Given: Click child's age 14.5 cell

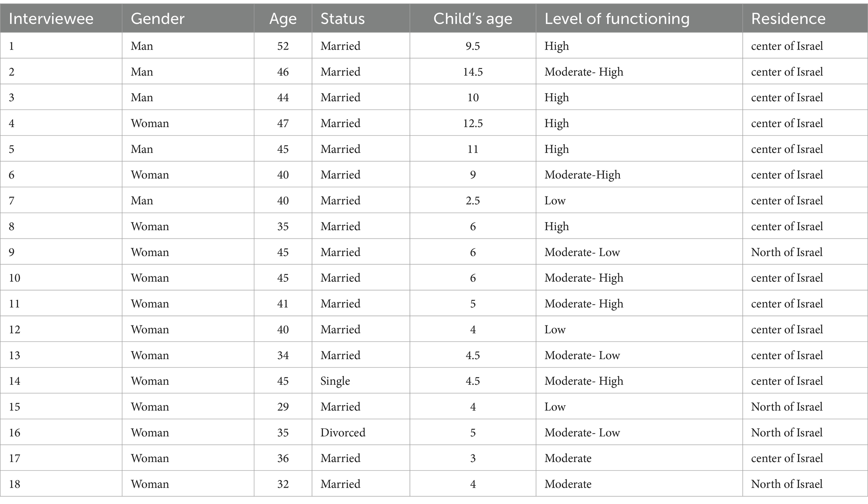Looking at the screenshot, I should pos(473,72).
